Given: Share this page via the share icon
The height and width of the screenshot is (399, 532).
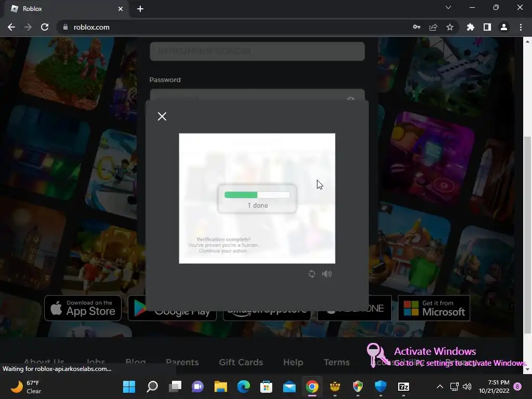Looking at the screenshot, I should pos(433,27).
